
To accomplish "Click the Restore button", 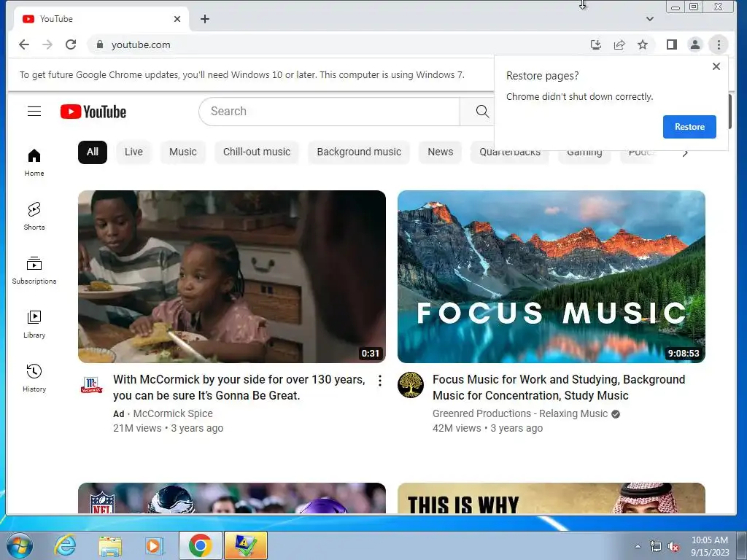I will (x=689, y=127).
